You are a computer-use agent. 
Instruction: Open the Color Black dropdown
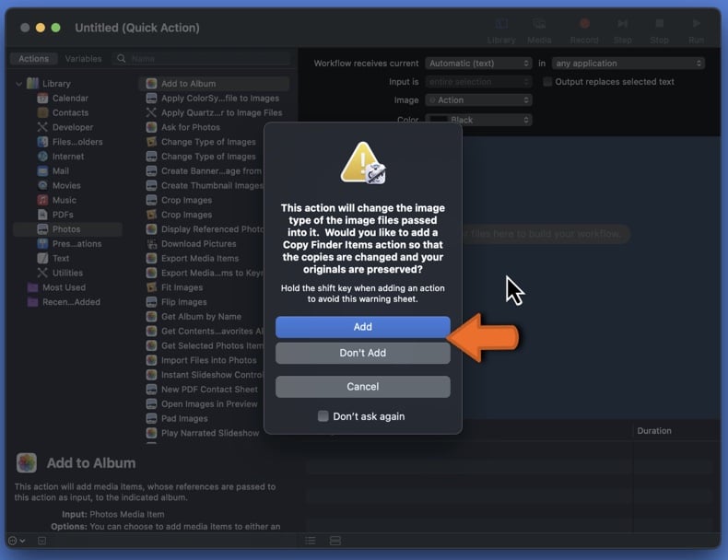point(478,120)
